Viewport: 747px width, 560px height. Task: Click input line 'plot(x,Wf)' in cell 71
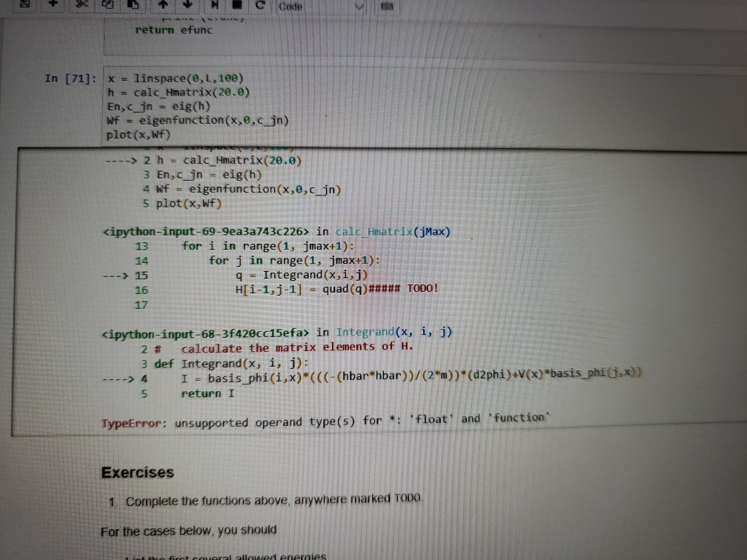pyautogui.click(x=138, y=134)
